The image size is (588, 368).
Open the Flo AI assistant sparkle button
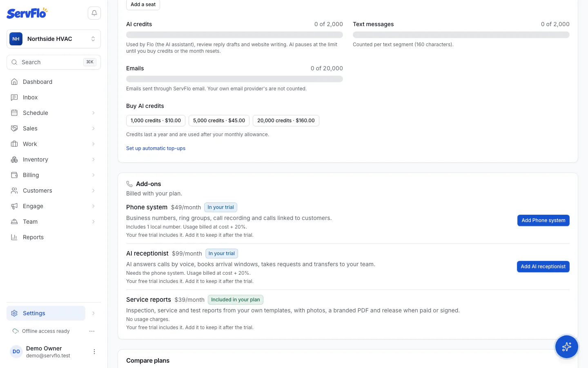566,347
